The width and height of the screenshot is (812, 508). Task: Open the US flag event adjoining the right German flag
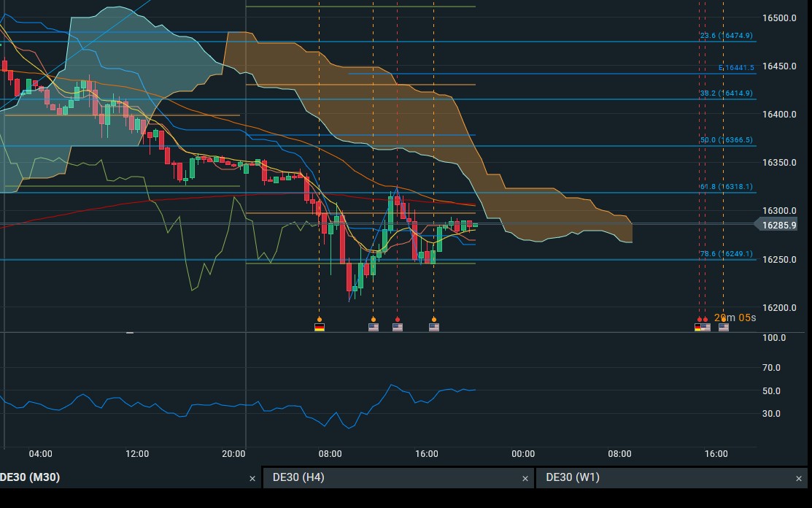(705, 327)
